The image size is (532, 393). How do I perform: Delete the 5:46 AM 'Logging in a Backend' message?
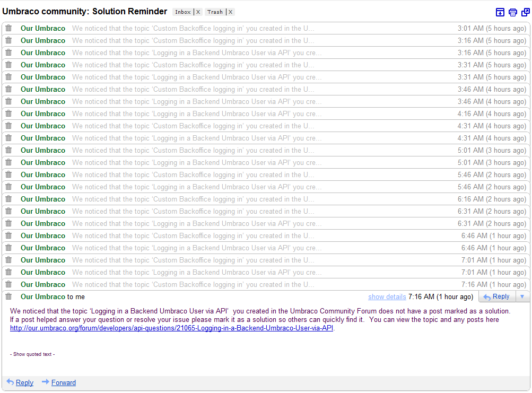tap(8, 187)
